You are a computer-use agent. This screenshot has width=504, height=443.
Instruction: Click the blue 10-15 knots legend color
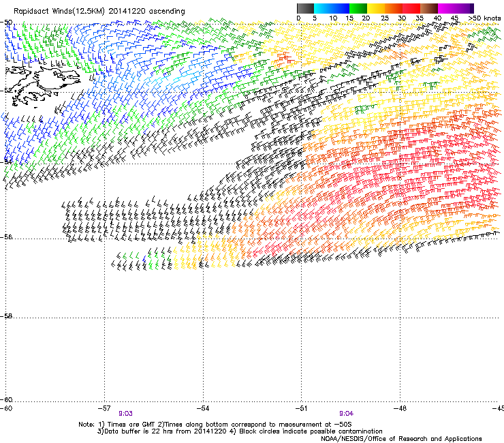pyautogui.click(x=341, y=8)
